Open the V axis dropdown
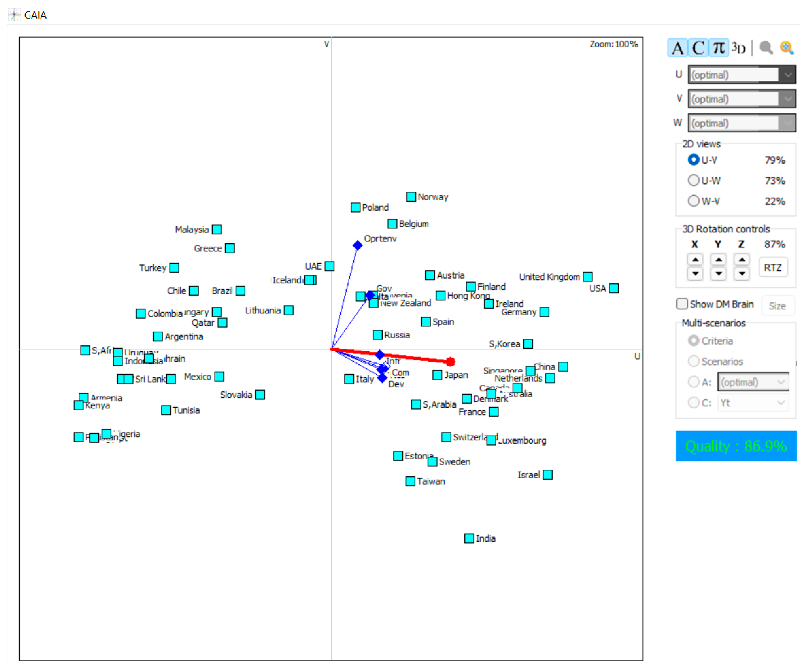The height and width of the screenshot is (672, 808). tap(788, 99)
